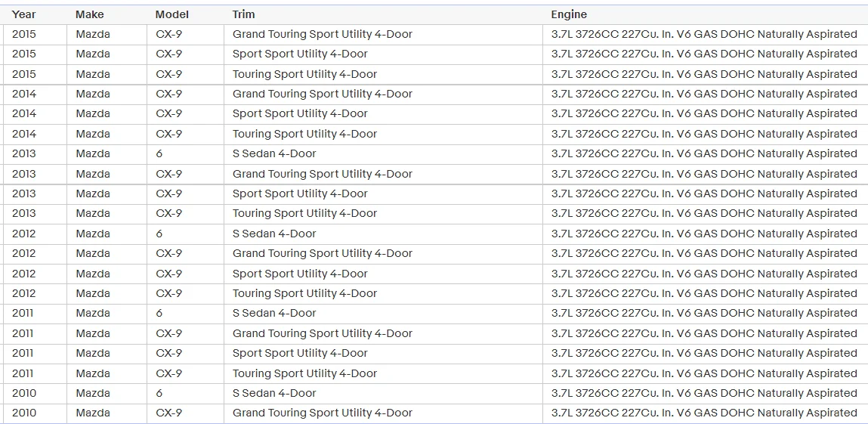The height and width of the screenshot is (424, 868).
Task: Click the Make column header
Action: [90, 14]
